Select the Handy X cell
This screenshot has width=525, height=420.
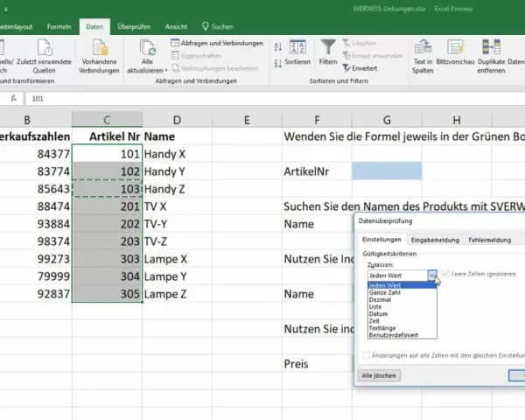pos(177,154)
